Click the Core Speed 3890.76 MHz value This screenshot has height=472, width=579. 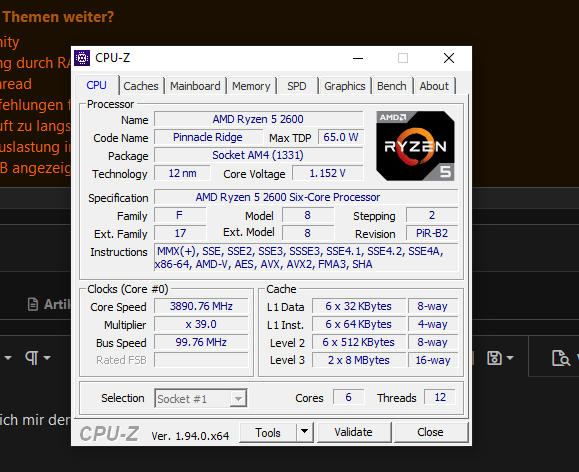[201, 306]
